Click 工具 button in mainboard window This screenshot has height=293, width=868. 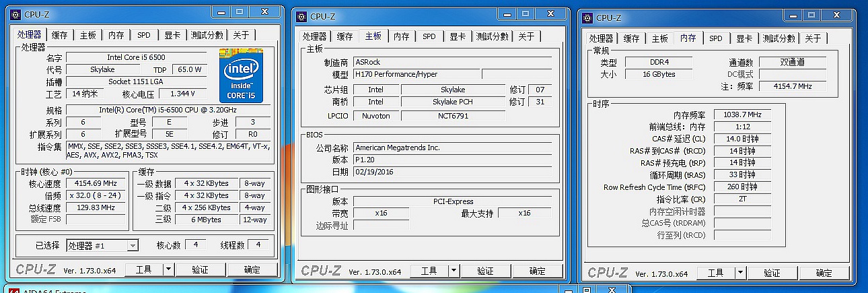(x=429, y=271)
